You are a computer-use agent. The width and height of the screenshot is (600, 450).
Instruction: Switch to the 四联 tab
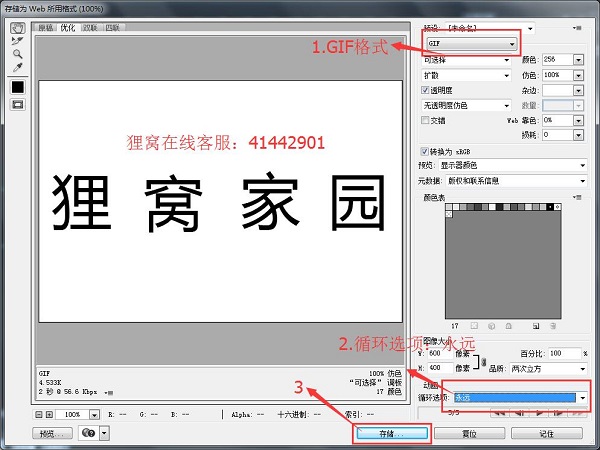click(113, 28)
